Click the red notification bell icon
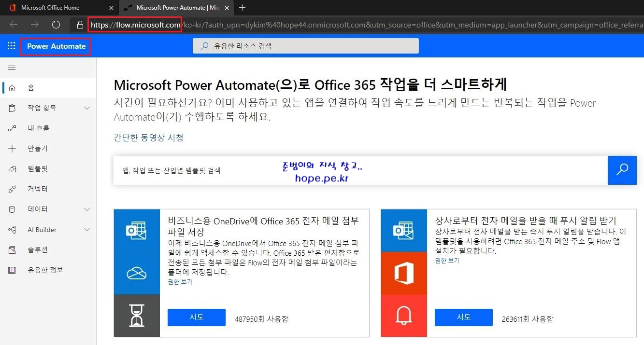This screenshot has width=644, height=345. click(x=404, y=316)
